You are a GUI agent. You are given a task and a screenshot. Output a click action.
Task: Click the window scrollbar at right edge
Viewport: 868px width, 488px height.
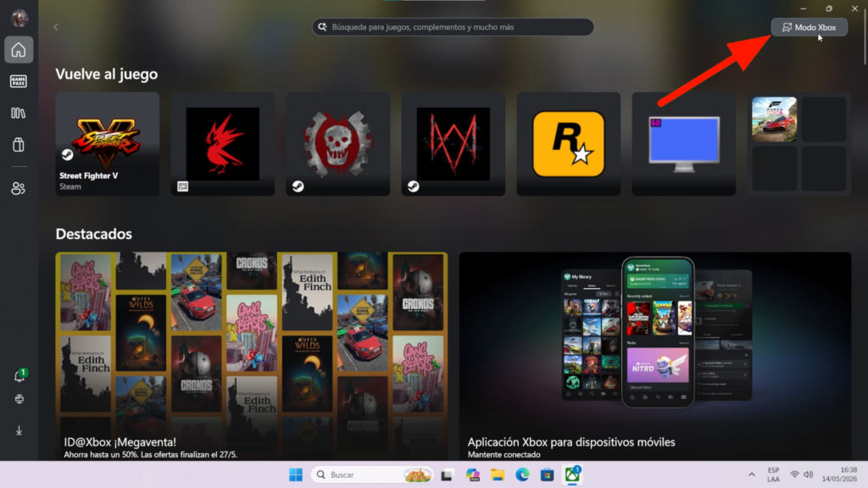[865, 39]
